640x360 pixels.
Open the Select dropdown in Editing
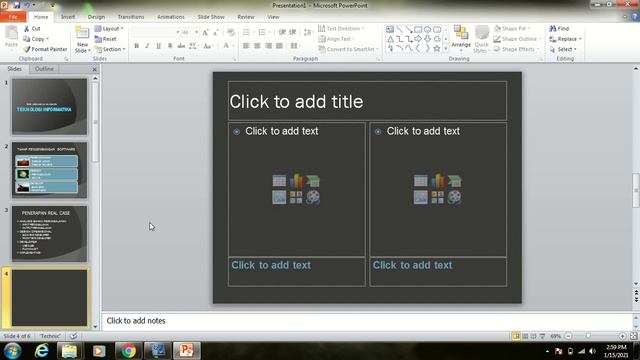563,49
